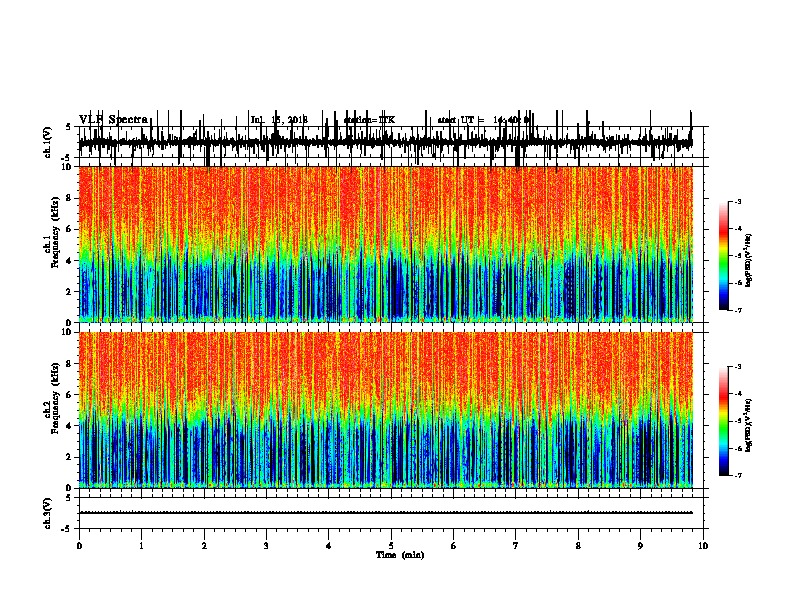Click inside the ch.1 spectrogram plot
Screen dimensions: 792x612
[x=385, y=244]
